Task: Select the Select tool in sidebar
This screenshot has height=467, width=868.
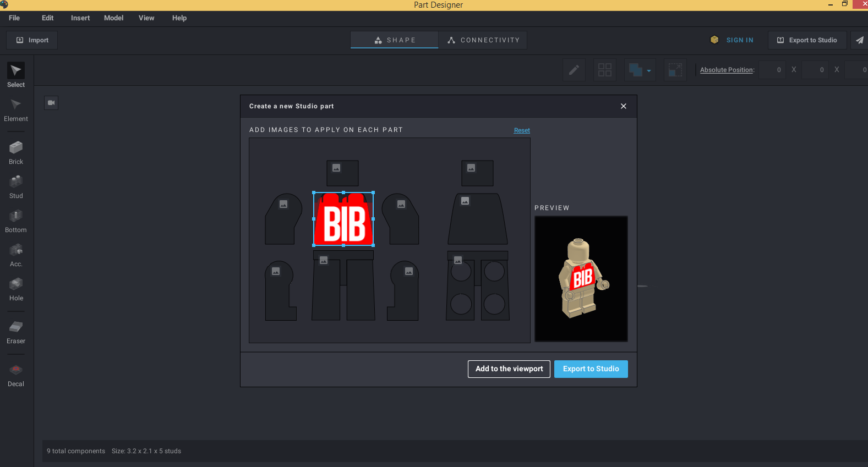Action: 16,75
